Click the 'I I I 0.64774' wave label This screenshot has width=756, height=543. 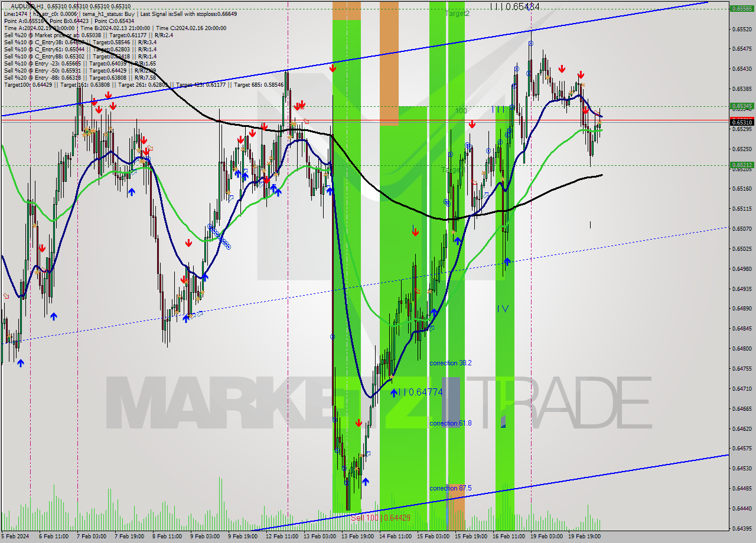coord(421,392)
